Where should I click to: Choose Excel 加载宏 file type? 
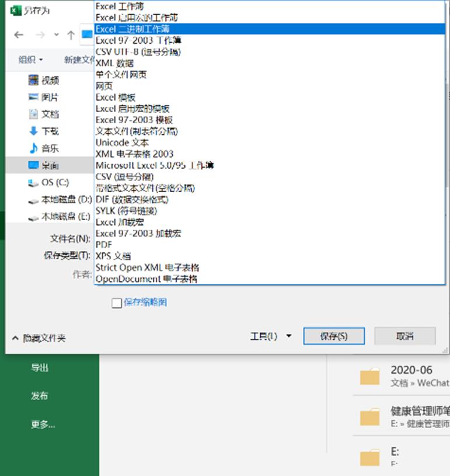[270, 222]
